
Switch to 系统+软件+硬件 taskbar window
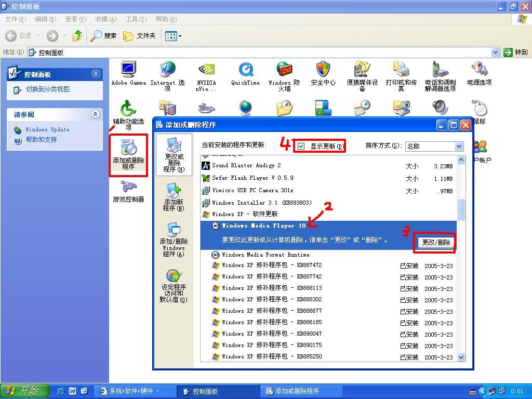136,391
